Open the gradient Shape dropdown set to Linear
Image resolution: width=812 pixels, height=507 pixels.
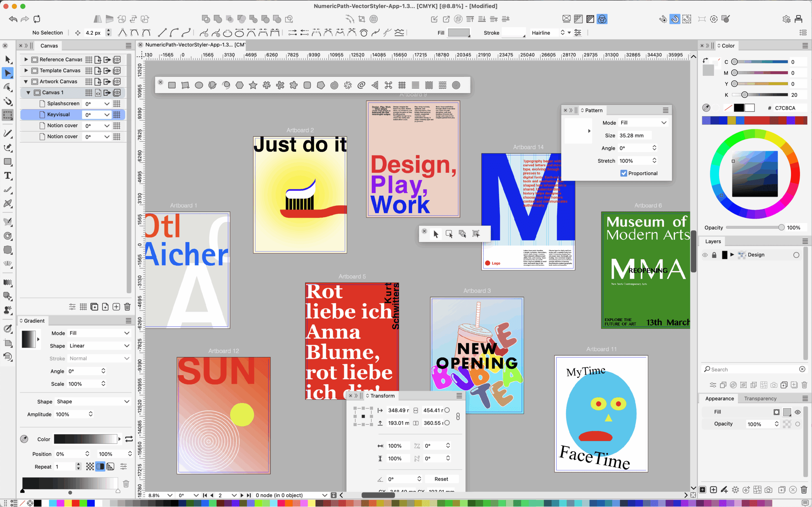pos(99,346)
